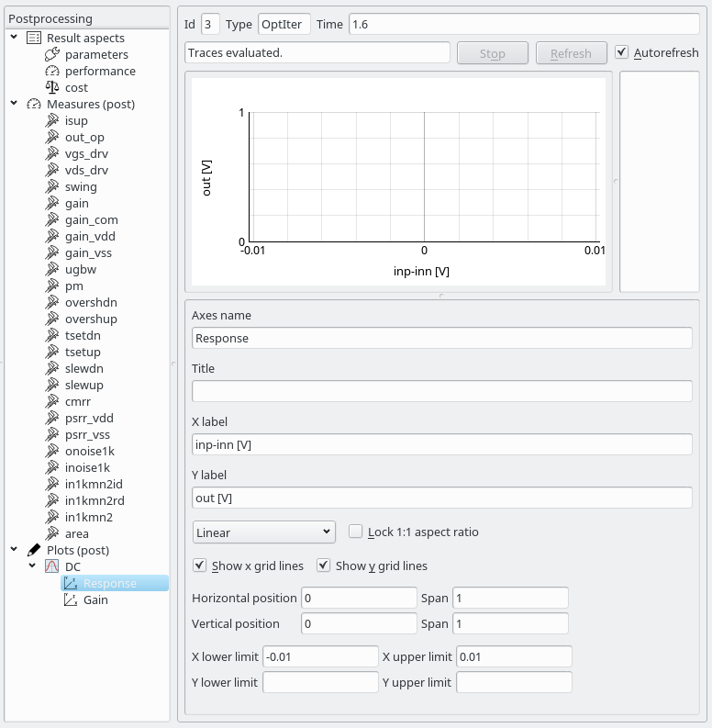Click the cost scale icon
This screenshot has height=728, width=712.
[52, 87]
